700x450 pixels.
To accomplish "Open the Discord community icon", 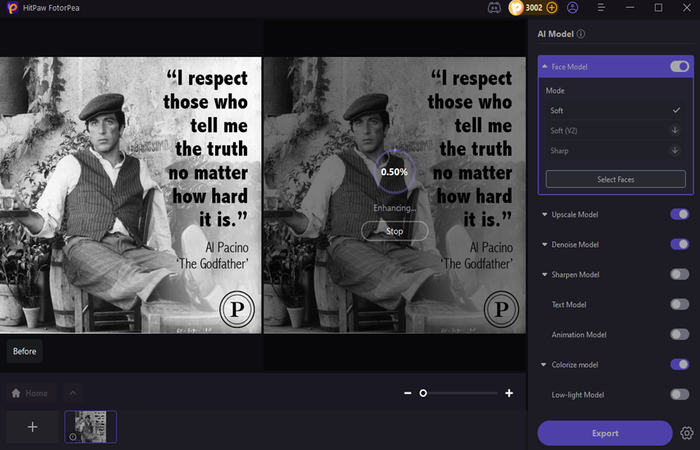I will pos(494,8).
